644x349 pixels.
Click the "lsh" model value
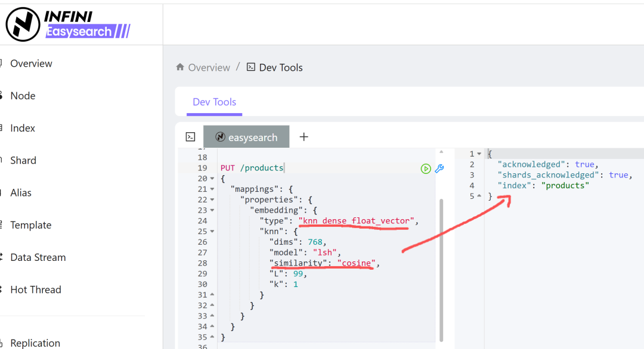[x=325, y=253]
